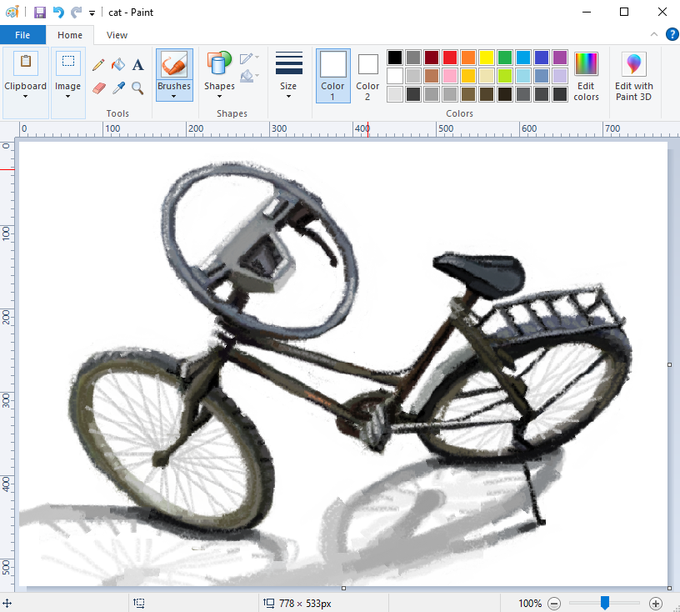Click the Zoom in plus button

pos(656,603)
